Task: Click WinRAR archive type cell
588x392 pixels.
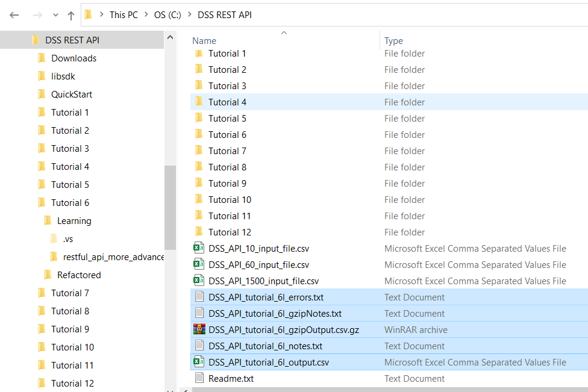Action: point(416,330)
